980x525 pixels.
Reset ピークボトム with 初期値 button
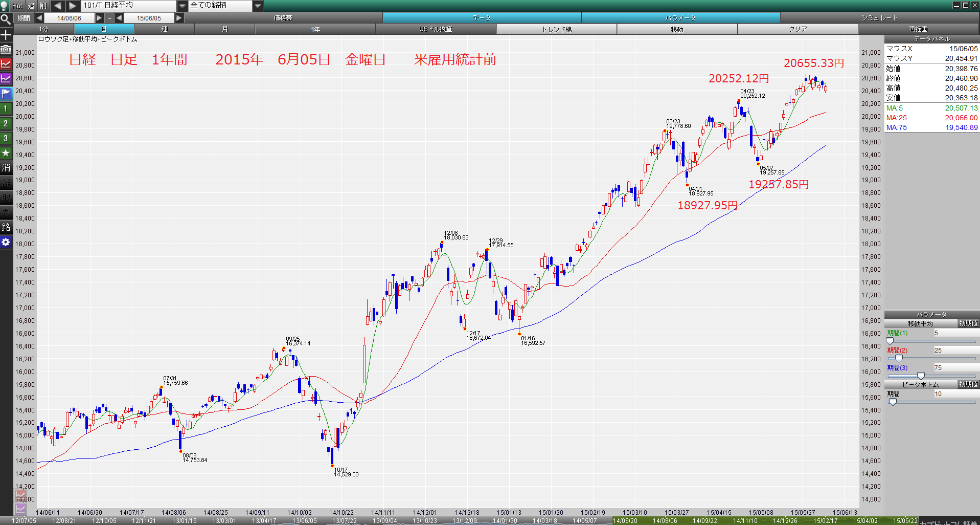click(968, 384)
